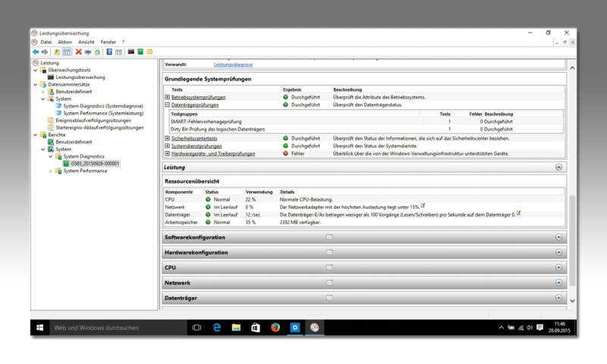
Task: Open the Windows Start menu
Action: [x=40, y=328]
